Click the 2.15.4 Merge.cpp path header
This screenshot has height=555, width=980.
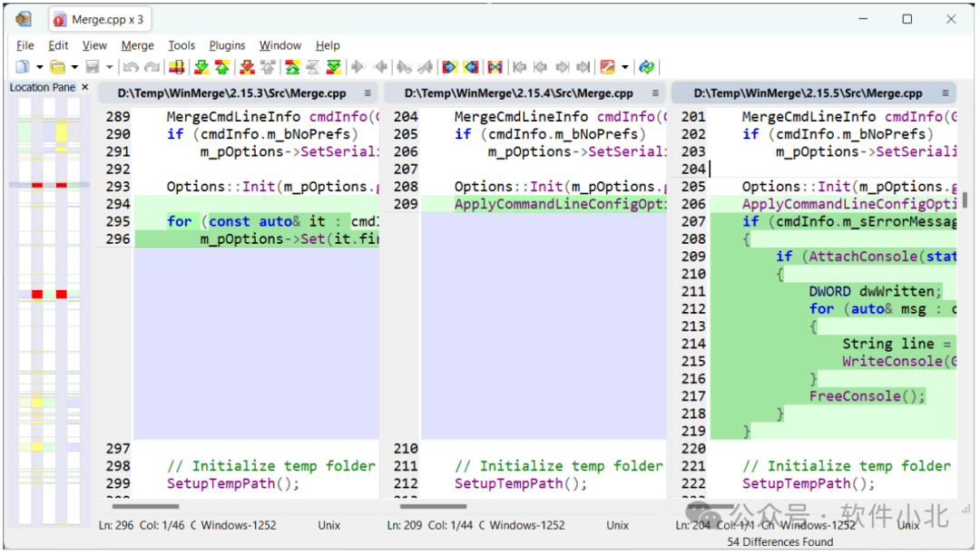[x=519, y=93]
